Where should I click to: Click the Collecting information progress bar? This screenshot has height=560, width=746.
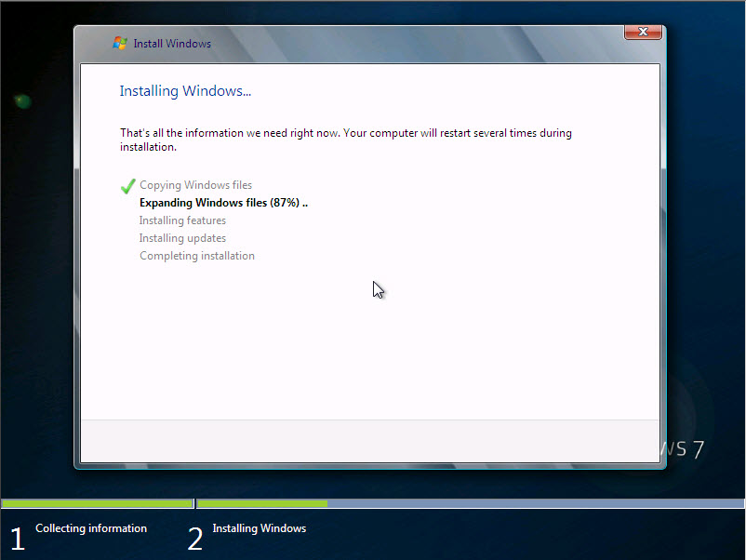(x=97, y=503)
